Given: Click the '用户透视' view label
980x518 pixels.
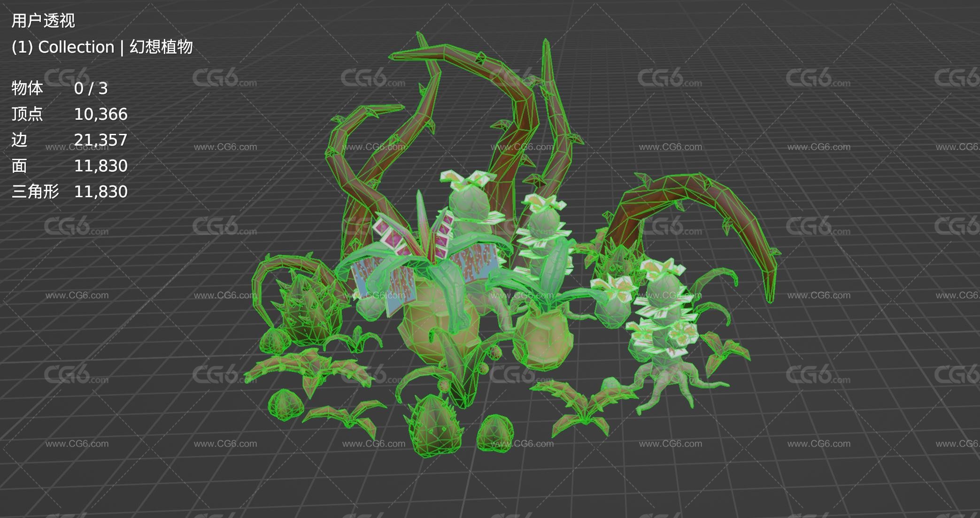Looking at the screenshot, I should [x=43, y=21].
